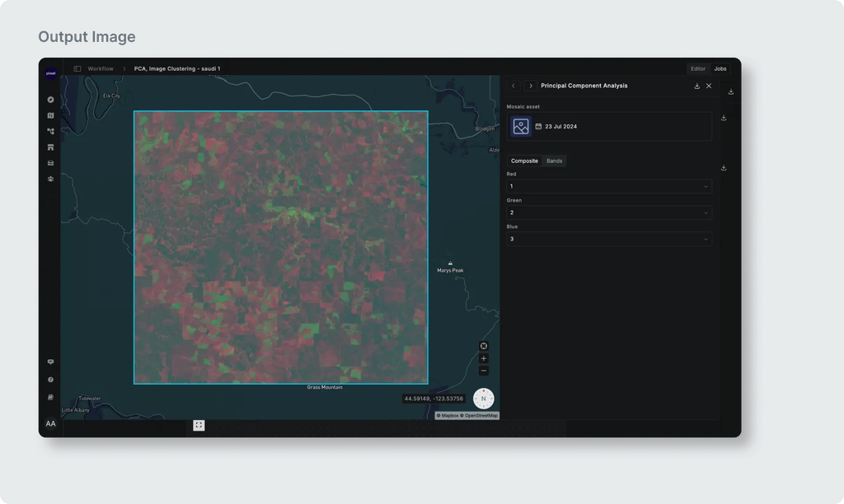Open the documentation book icon in sidebar

coord(50,398)
